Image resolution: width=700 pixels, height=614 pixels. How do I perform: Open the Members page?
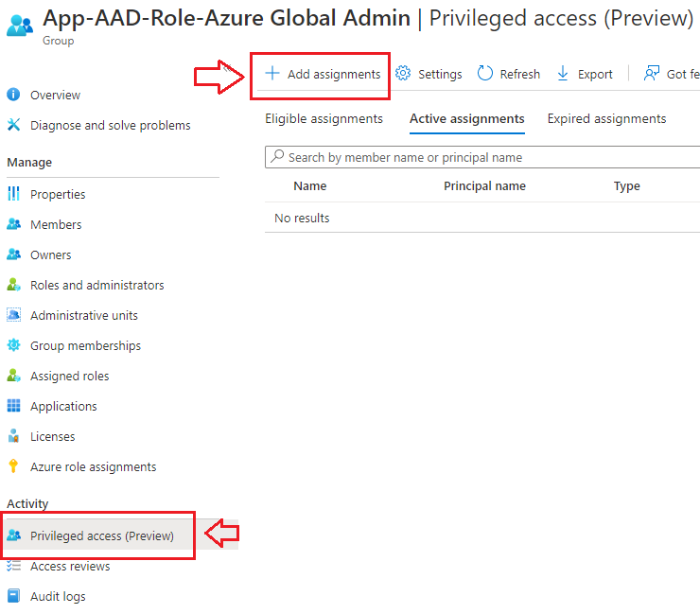point(56,224)
